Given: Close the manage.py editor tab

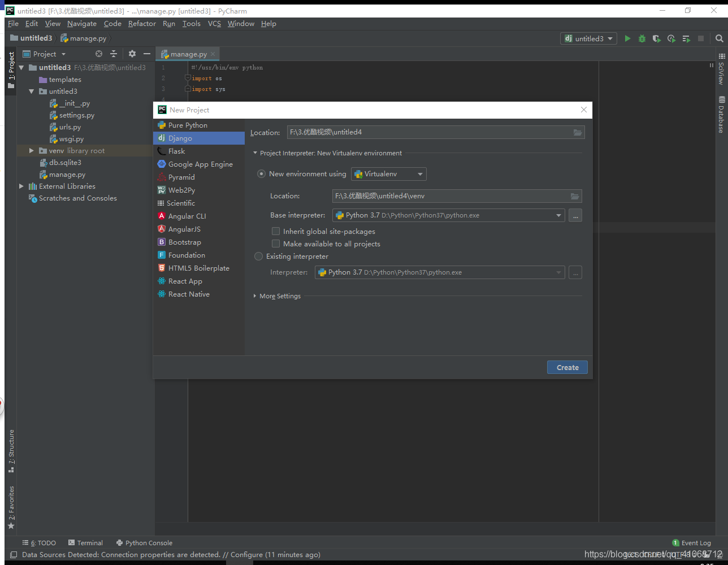Looking at the screenshot, I should (x=213, y=54).
